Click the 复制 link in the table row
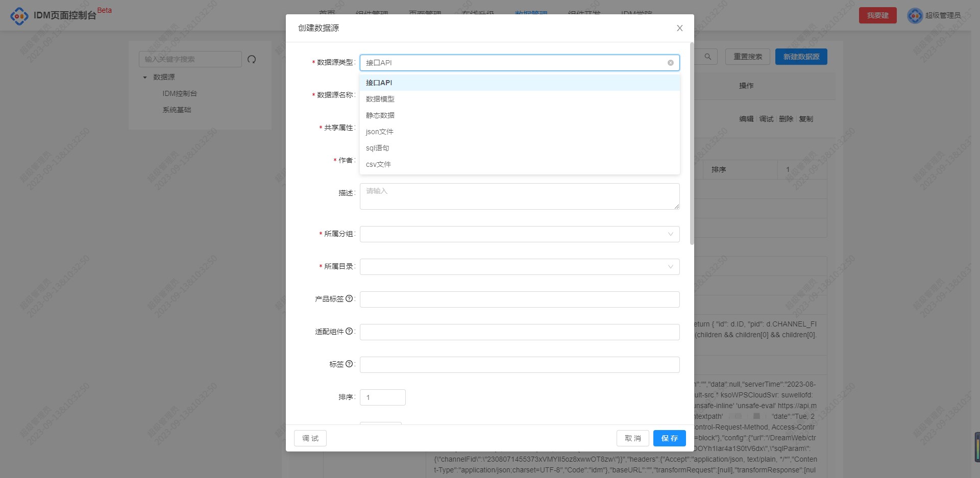980x478 pixels. tap(806, 119)
